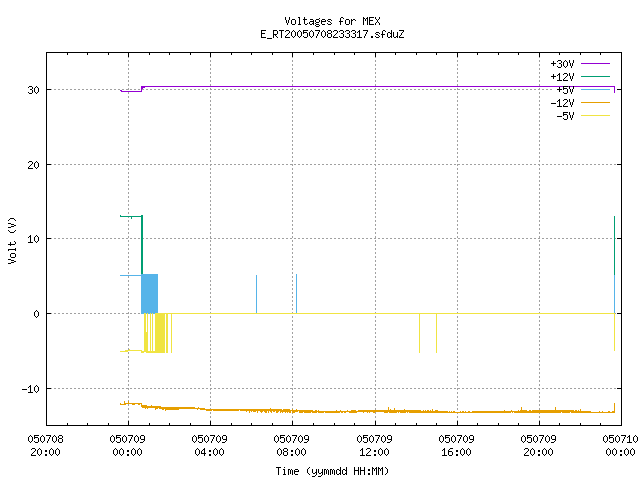Image resolution: width=640 pixels, height=480 pixels.
Task: Click the purple +30V legend line sample
Action: (596, 64)
